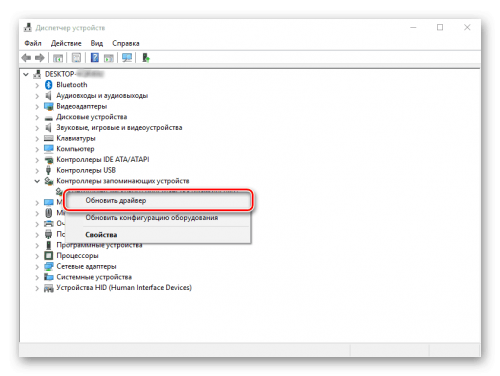Expand the Видеоадаптеры node
This screenshot has height=376, width=500.
[x=37, y=107]
